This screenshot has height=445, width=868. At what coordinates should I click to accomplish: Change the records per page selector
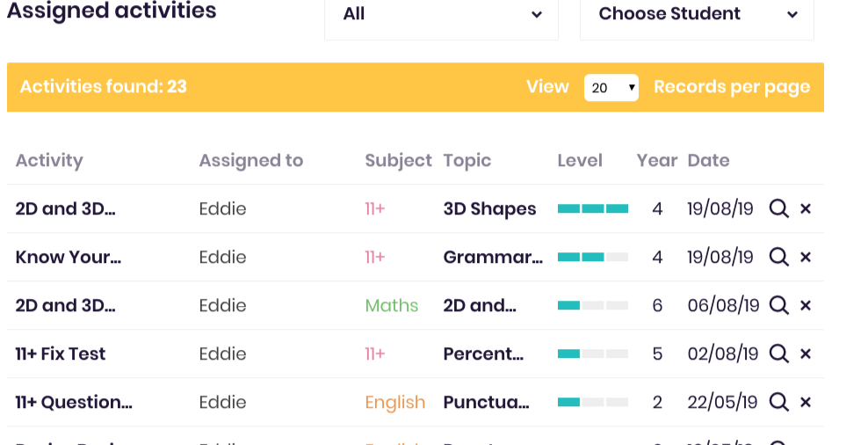coord(611,88)
